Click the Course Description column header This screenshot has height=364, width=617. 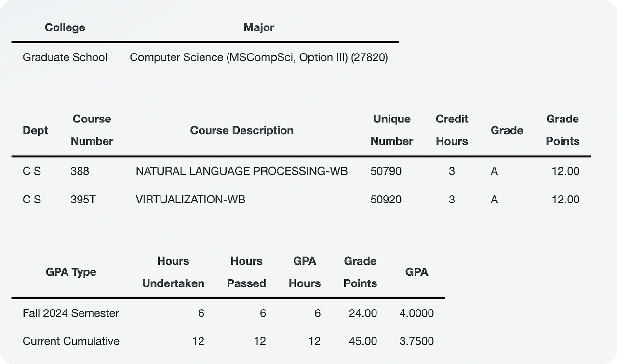(x=241, y=130)
